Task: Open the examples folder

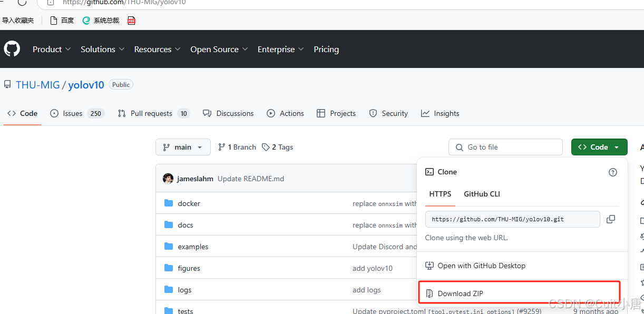Action: (x=193, y=247)
